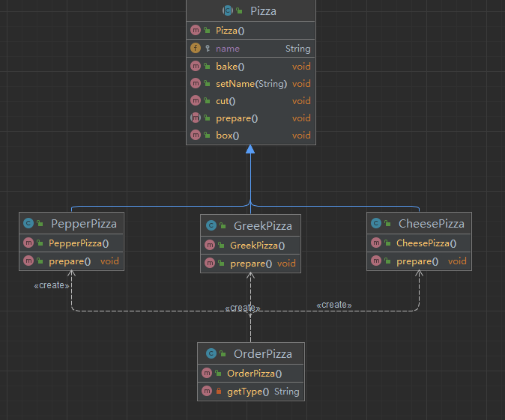Screen dimensions: 505x420
Task: Click method icon beside PepperPizza prepare()
Action: tap(28, 261)
